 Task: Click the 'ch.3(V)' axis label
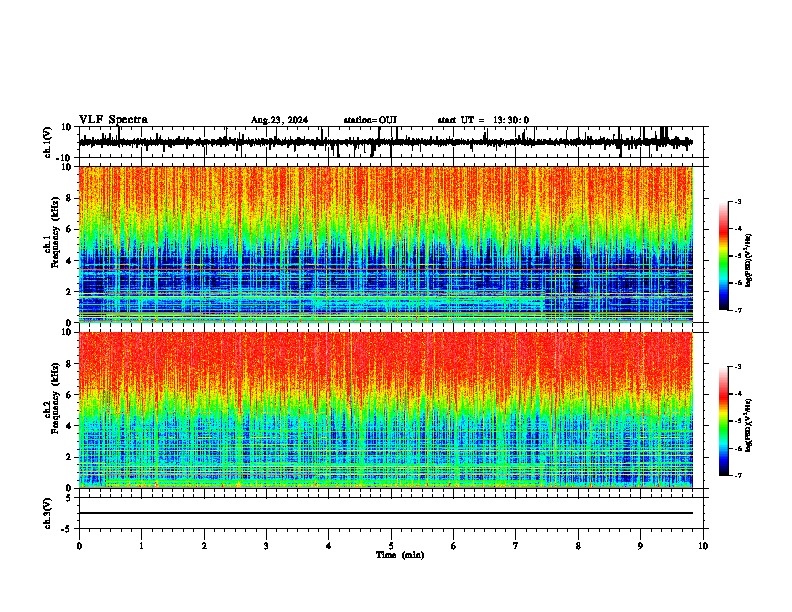[x=48, y=513]
